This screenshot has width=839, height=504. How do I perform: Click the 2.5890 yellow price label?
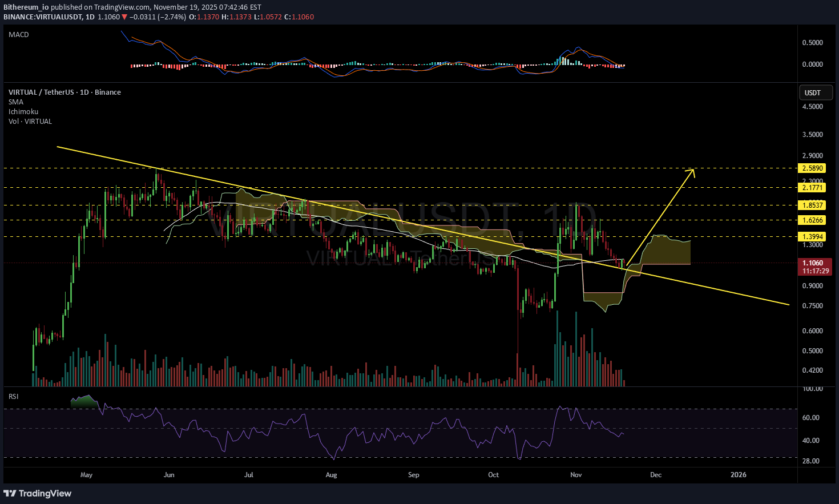click(812, 168)
